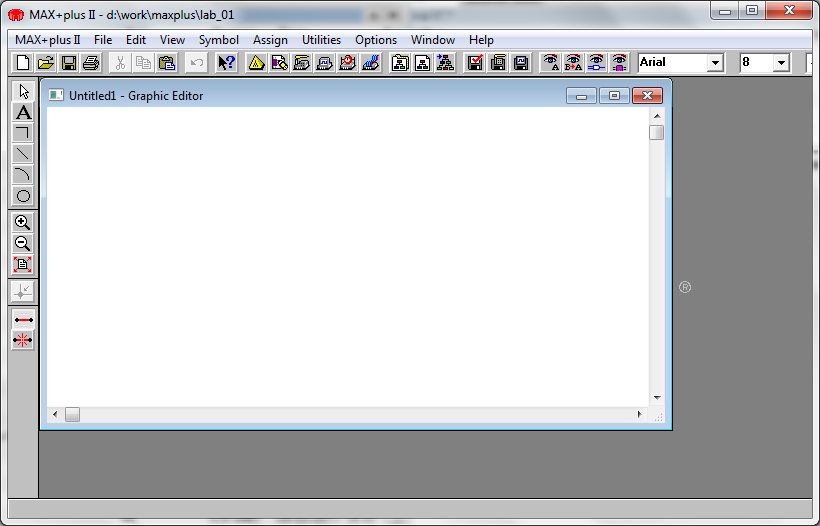Image resolution: width=820 pixels, height=526 pixels.
Task: Expand the font size 8 dropdown
Action: point(781,63)
